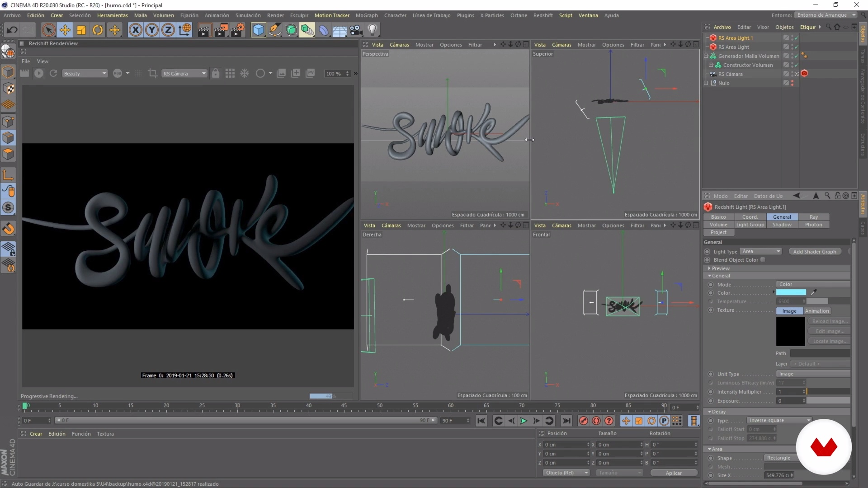The image size is (868, 488).
Task: Collapse the Decay section
Action: pos(710,412)
